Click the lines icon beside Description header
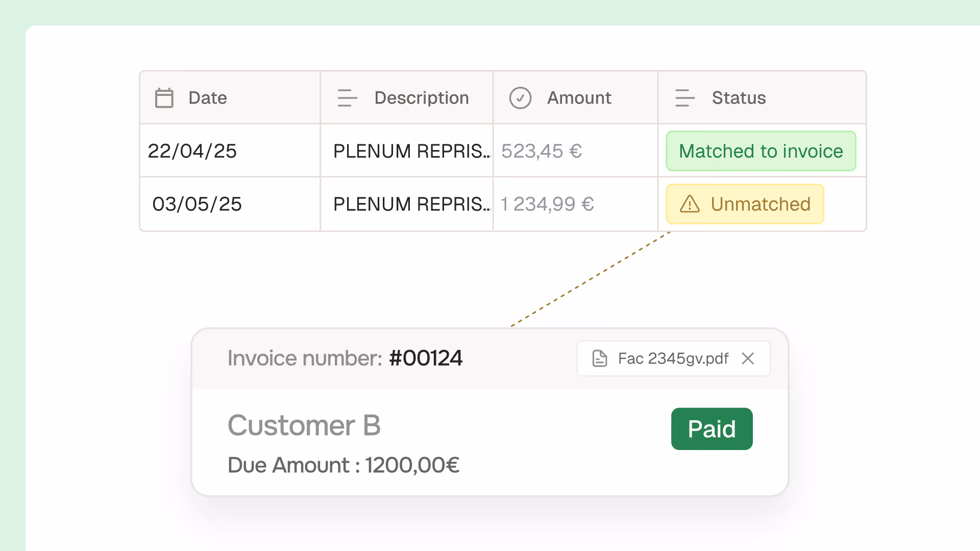Viewport: 980px width, 551px height. click(347, 98)
